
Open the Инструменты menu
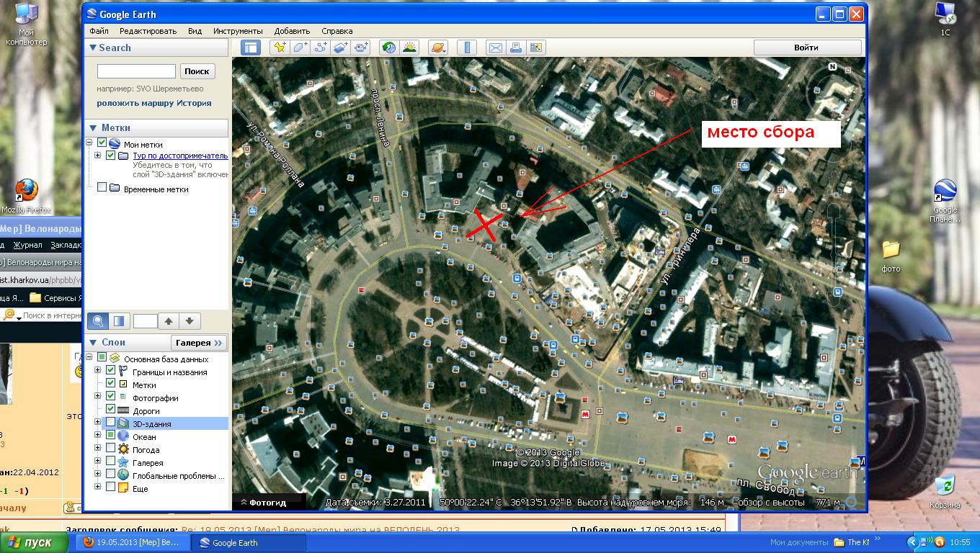tap(237, 31)
